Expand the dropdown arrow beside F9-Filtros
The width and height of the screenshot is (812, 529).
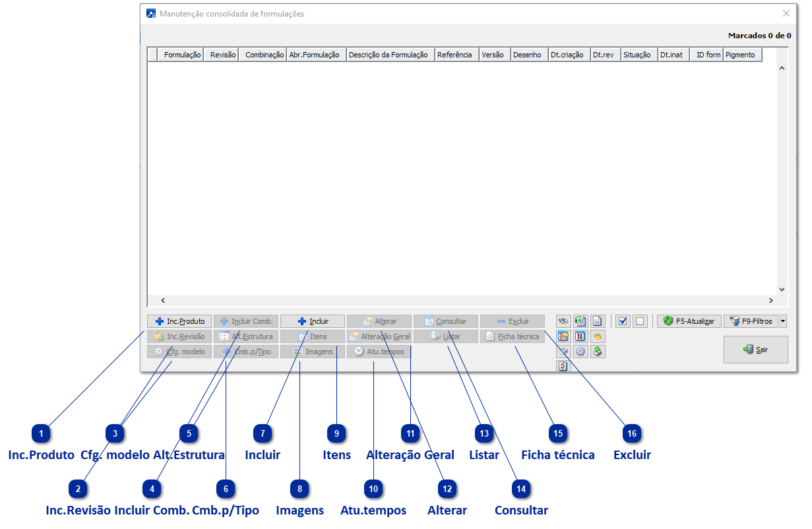pos(783,321)
